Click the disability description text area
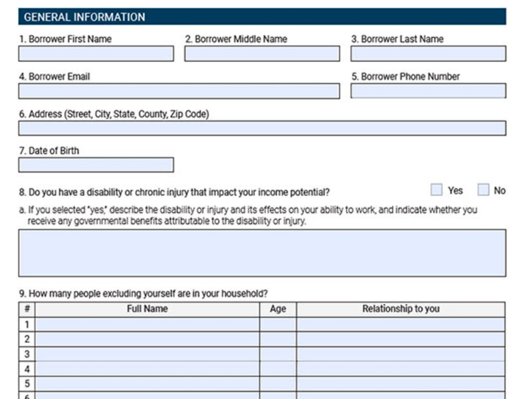Screen dimensions: 532x399 tap(261, 253)
